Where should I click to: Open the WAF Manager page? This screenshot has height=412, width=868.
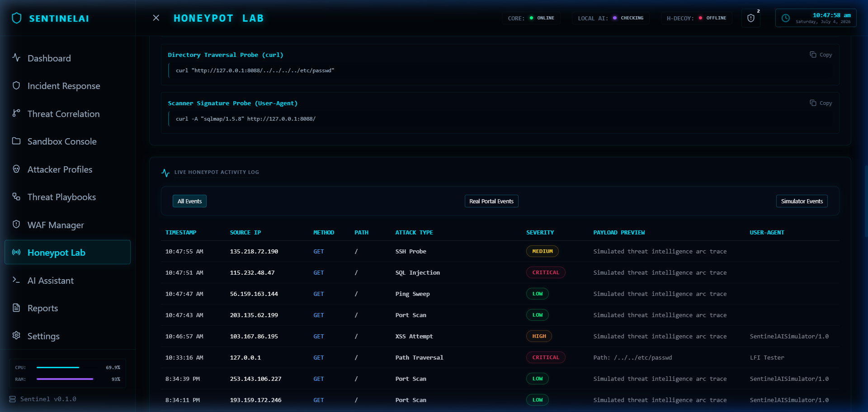[68, 225]
